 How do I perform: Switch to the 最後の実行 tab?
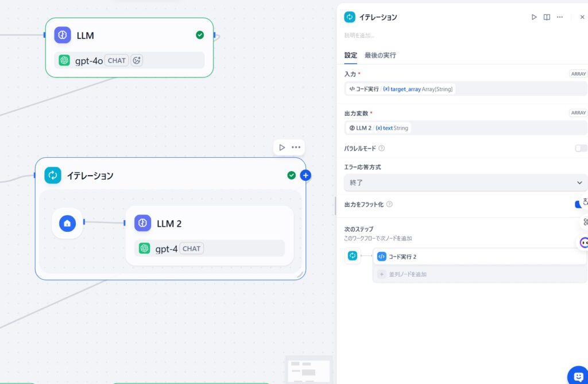pyautogui.click(x=380, y=55)
